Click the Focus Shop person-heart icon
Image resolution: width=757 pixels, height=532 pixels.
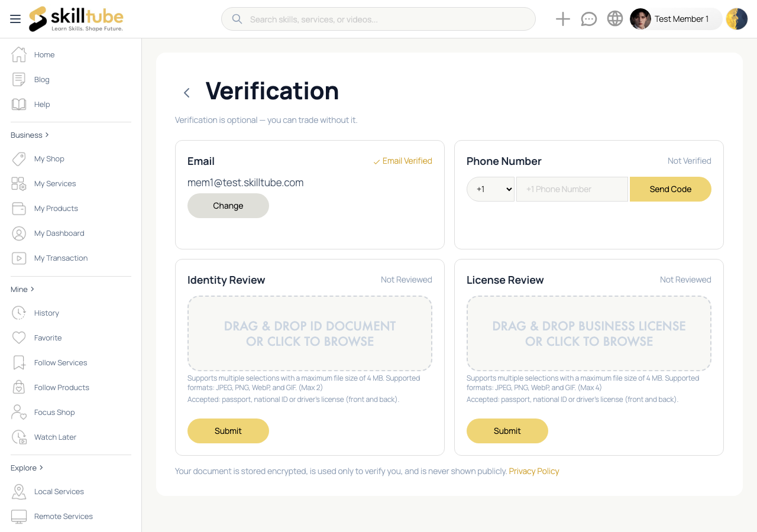[19, 412]
